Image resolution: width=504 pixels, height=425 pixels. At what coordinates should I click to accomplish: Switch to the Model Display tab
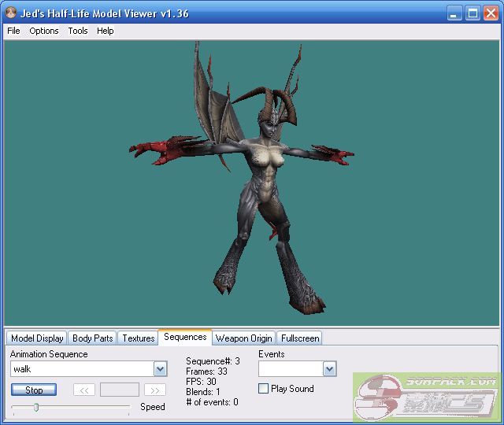point(37,338)
